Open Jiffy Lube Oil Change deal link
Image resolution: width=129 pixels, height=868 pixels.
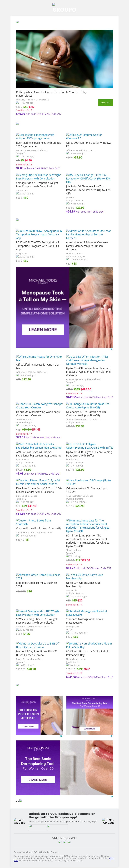pyautogui.click(x=88, y=179)
